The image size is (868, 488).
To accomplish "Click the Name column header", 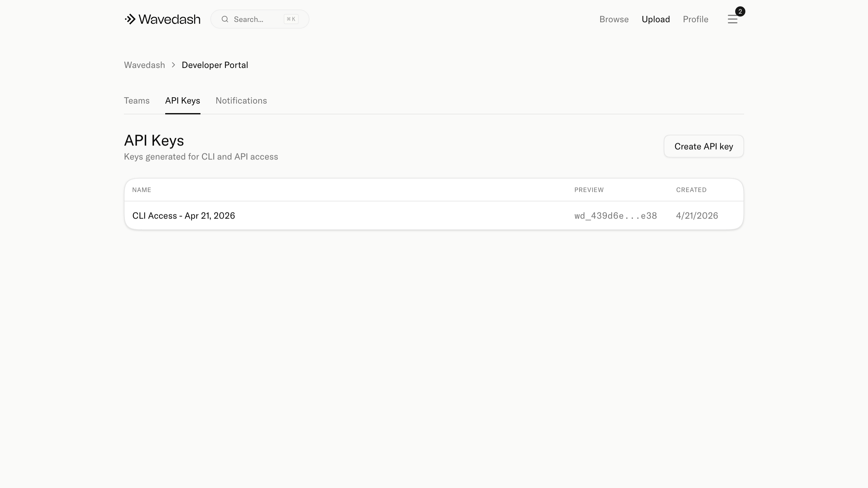I will click(141, 190).
